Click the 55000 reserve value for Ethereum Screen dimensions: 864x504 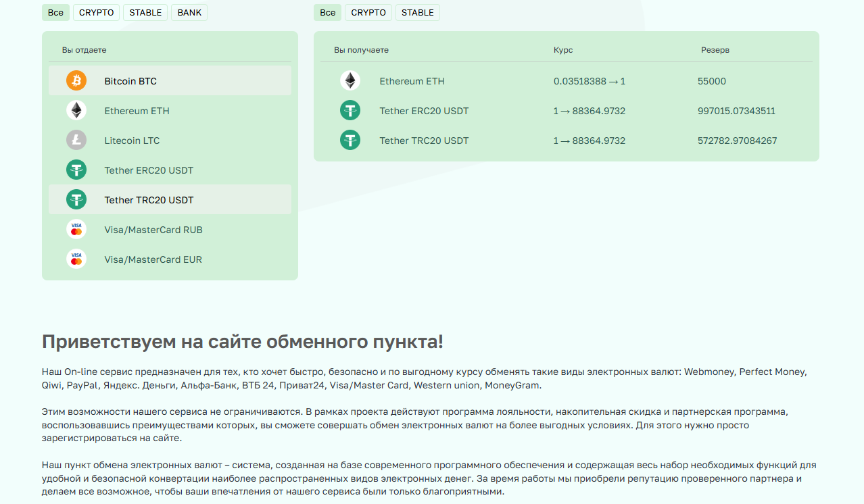tap(712, 80)
